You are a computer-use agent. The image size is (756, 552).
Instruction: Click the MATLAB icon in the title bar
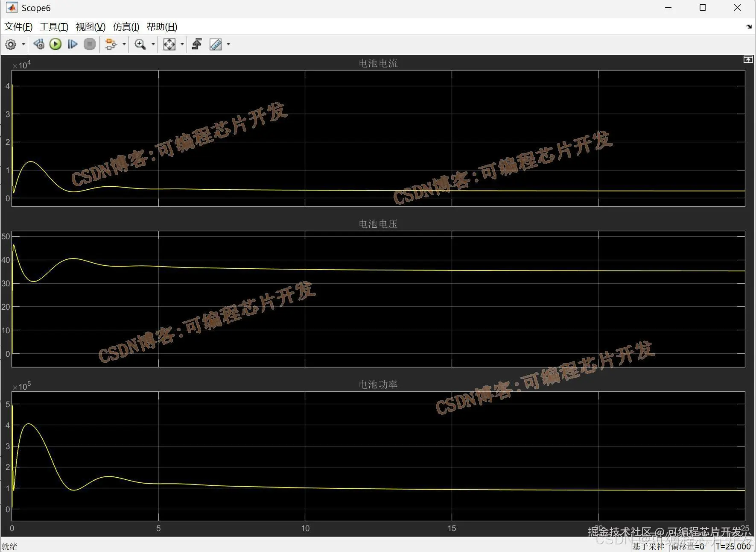(x=12, y=8)
